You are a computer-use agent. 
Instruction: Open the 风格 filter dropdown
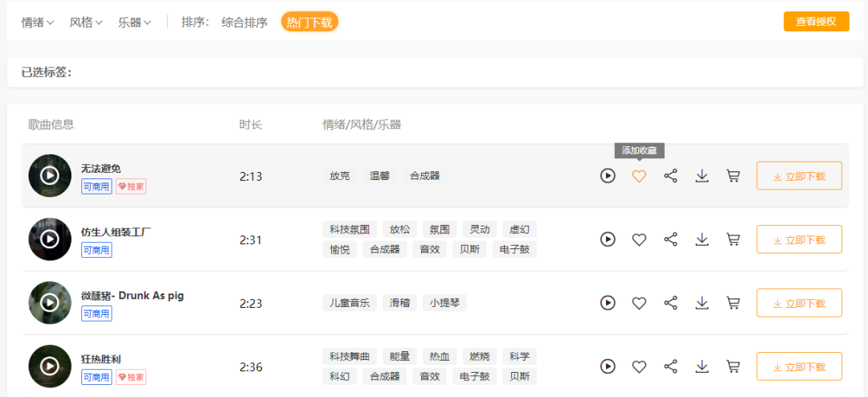pyautogui.click(x=86, y=23)
